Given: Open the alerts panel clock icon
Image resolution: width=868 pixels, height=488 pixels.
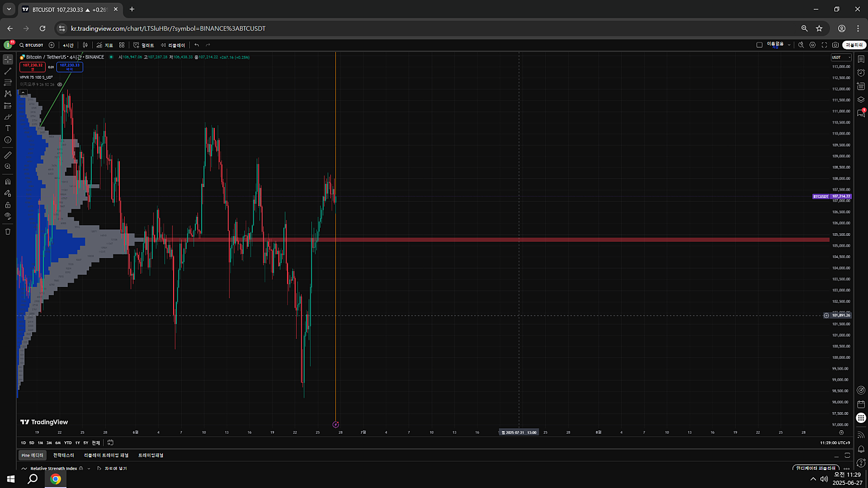Looking at the screenshot, I should [861, 73].
